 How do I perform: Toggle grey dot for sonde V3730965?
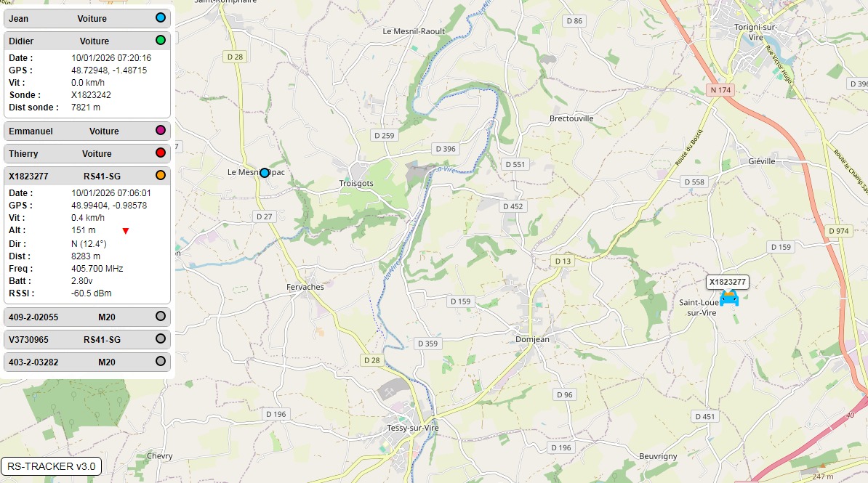(161, 338)
